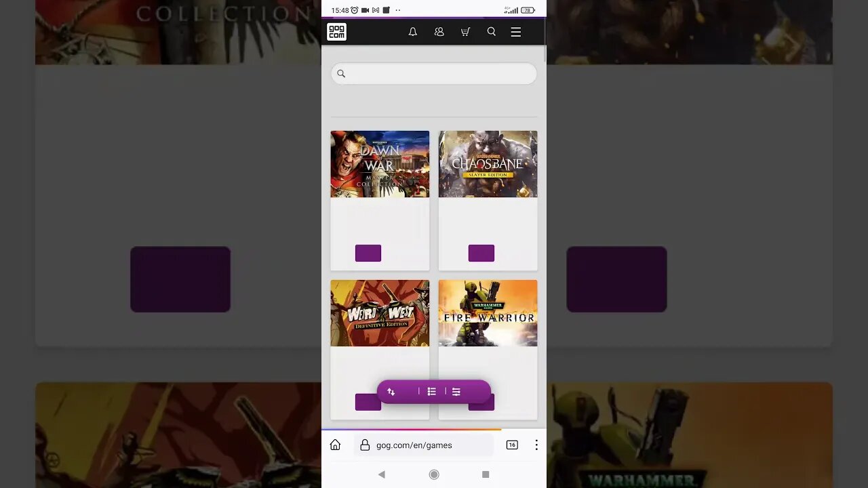Click purple button under Dawn of War card
The height and width of the screenshot is (488, 868).
click(x=368, y=253)
